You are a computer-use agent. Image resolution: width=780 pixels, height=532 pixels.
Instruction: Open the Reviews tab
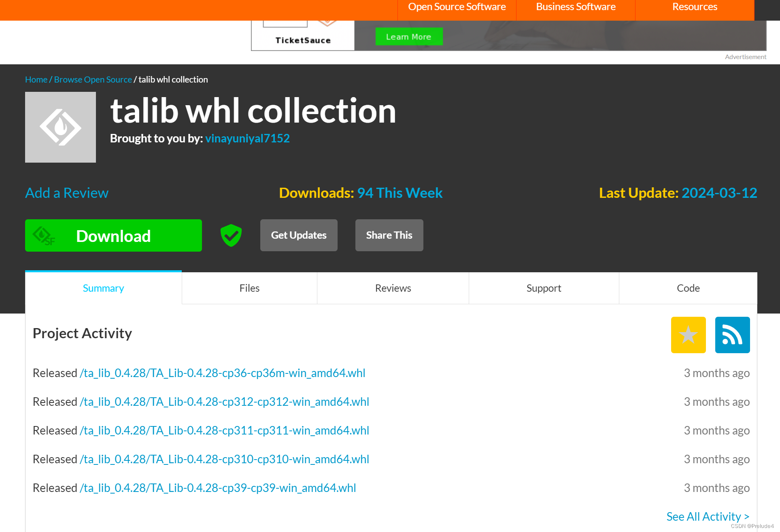tap(393, 288)
